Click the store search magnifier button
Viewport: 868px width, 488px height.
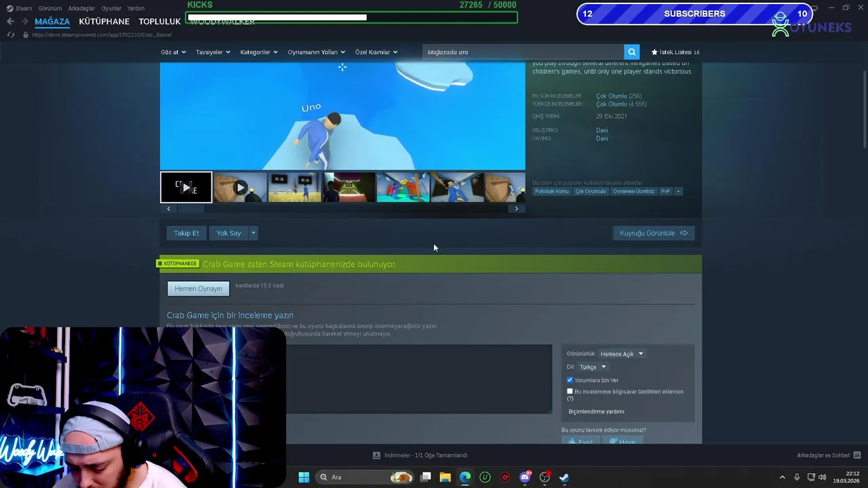(x=631, y=52)
